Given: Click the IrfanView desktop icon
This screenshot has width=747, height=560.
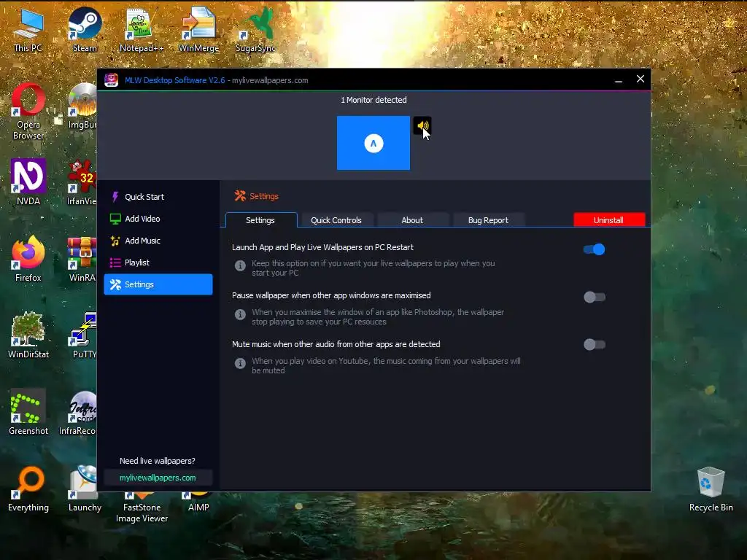Looking at the screenshot, I should click(x=82, y=182).
